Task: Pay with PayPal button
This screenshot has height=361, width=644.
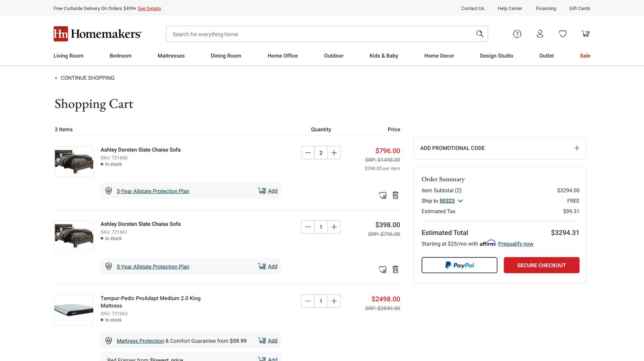Action: (459, 265)
